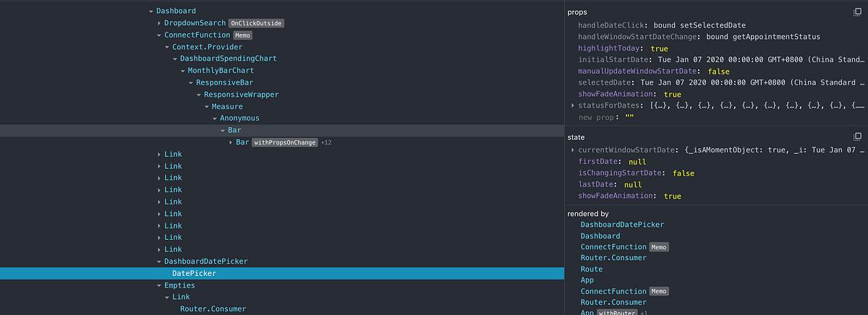Expand the currentWindowStartDate state object
This screenshot has height=315, width=868.
[x=573, y=150]
